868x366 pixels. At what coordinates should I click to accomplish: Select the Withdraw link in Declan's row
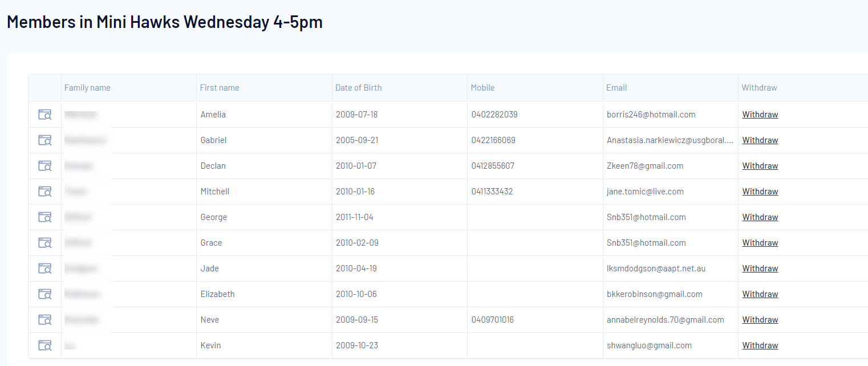coord(760,166)
